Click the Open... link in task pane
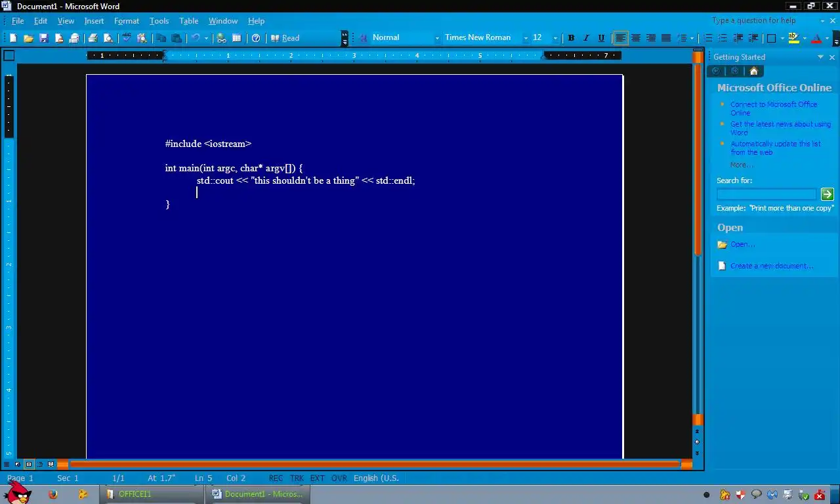The image size is (840, 504). [x=742, y=244]
